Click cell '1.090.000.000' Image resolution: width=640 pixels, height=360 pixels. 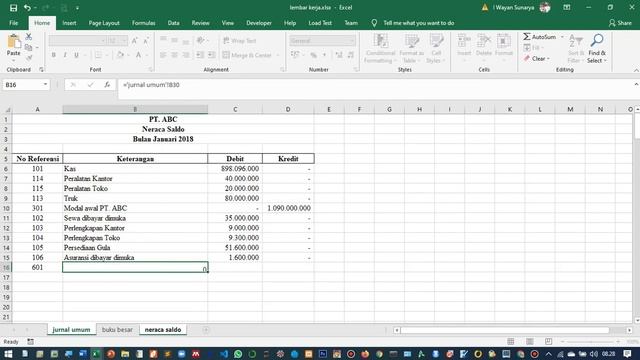(288, 208)
